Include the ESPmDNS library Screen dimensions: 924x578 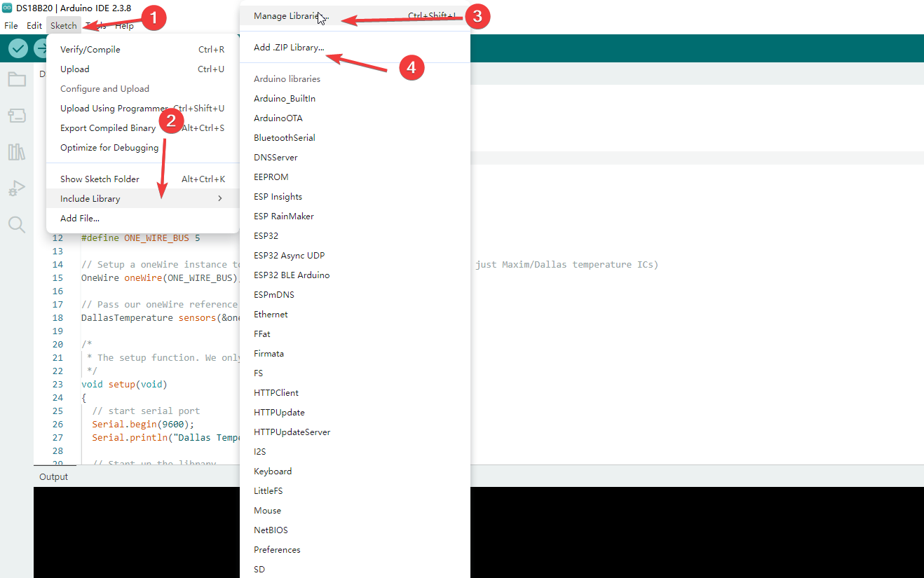[x=355, y=295]
